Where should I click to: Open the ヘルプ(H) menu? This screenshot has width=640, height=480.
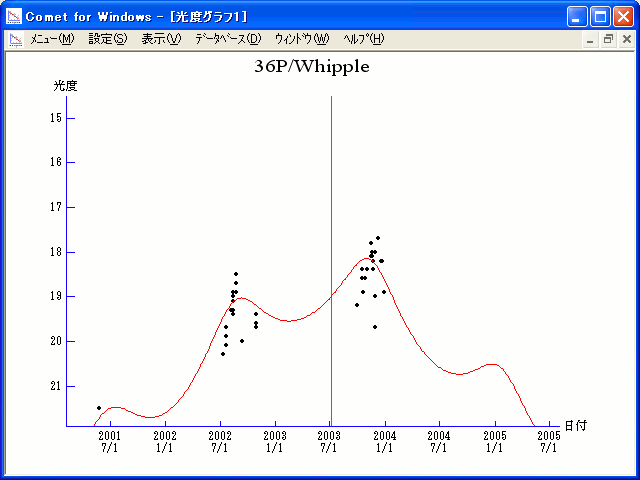364,39
